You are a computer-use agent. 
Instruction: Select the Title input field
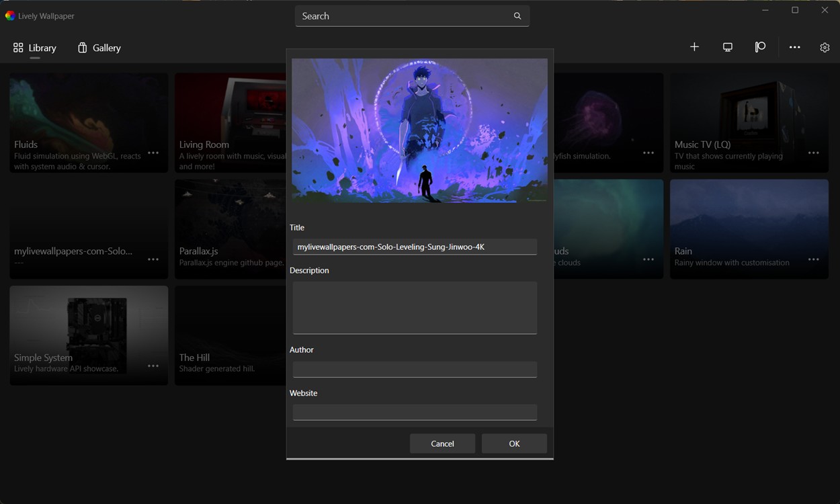click(x=415, y=246)
